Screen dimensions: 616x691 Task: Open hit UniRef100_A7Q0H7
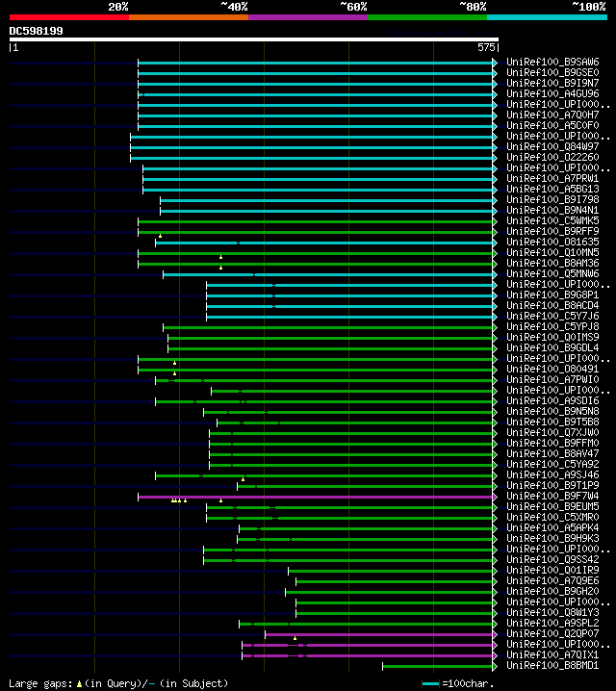pos(552,115)
